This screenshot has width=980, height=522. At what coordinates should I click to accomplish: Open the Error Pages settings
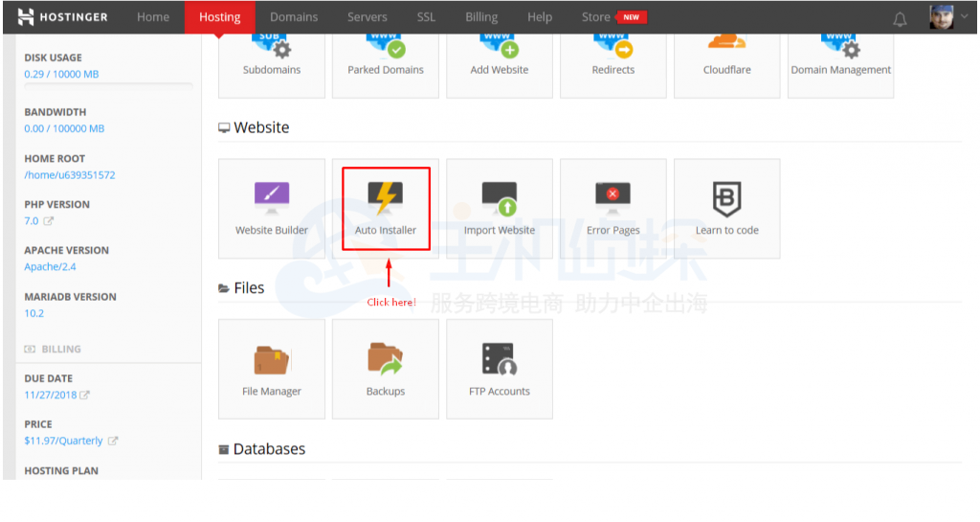coord(613,208)
